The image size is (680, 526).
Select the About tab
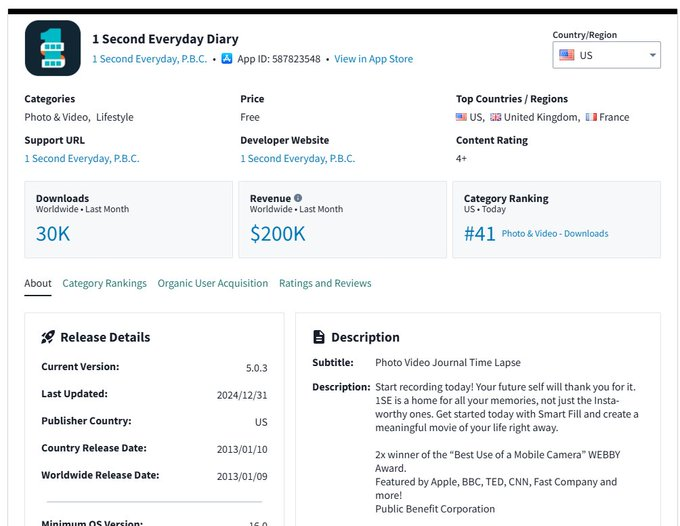pyautogui.click(x=38, y=283)
